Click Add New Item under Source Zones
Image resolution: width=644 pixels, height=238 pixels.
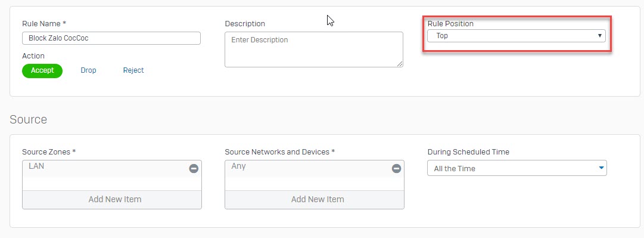tap(112, 199)
